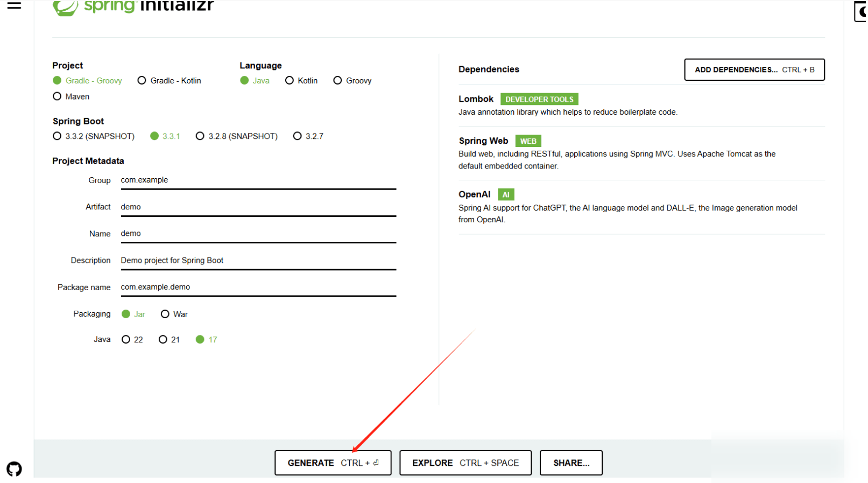The height and width of the screenshot is (483, 868).
Task: Click the EXPLORE button
Action: 465,463
